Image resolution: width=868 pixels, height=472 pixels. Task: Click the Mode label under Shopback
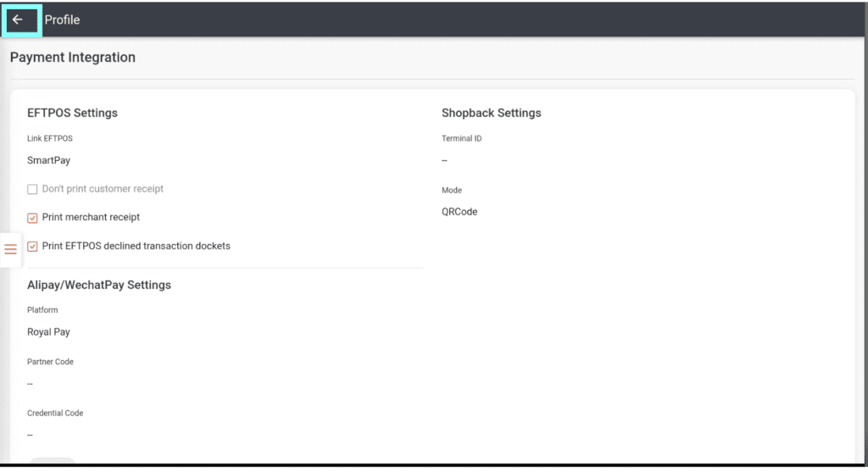pos(452,191)
